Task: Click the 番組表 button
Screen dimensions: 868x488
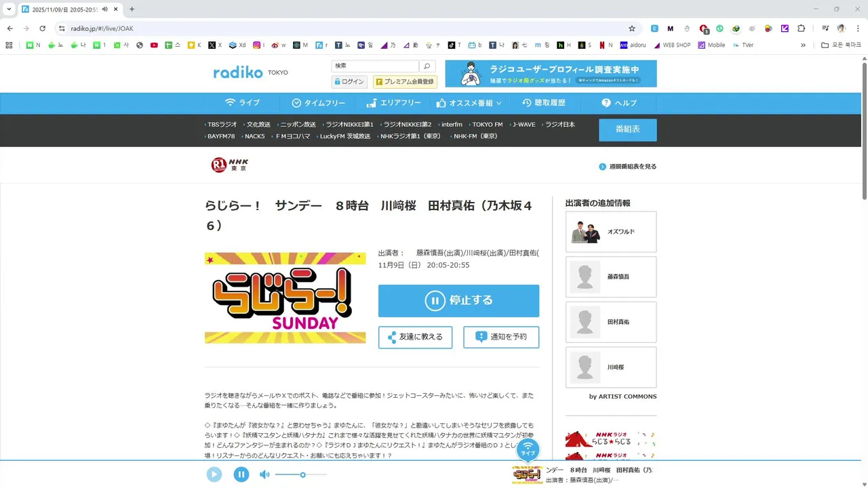Action: 627,129
